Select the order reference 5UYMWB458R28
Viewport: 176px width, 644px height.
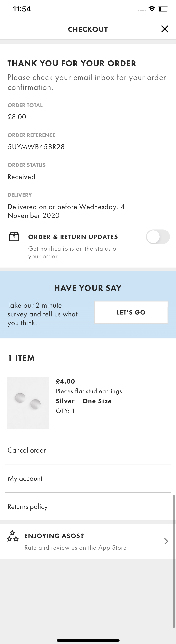coord(36,147)
